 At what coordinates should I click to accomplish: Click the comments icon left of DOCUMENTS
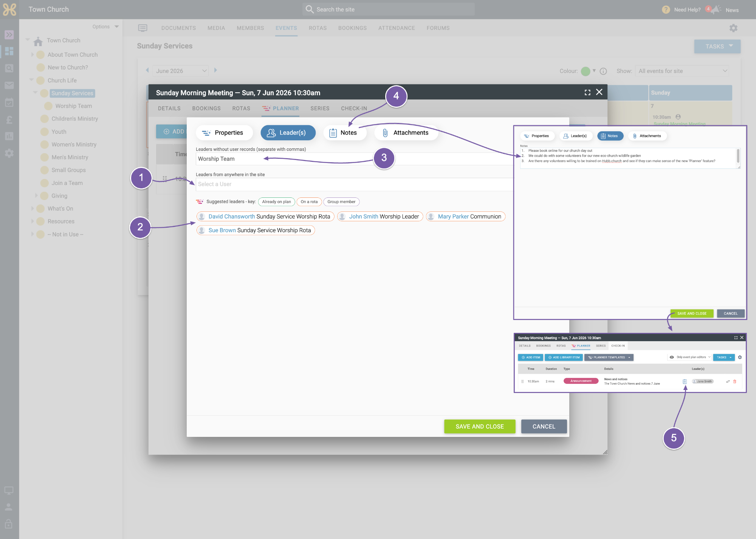coord(143,28)
